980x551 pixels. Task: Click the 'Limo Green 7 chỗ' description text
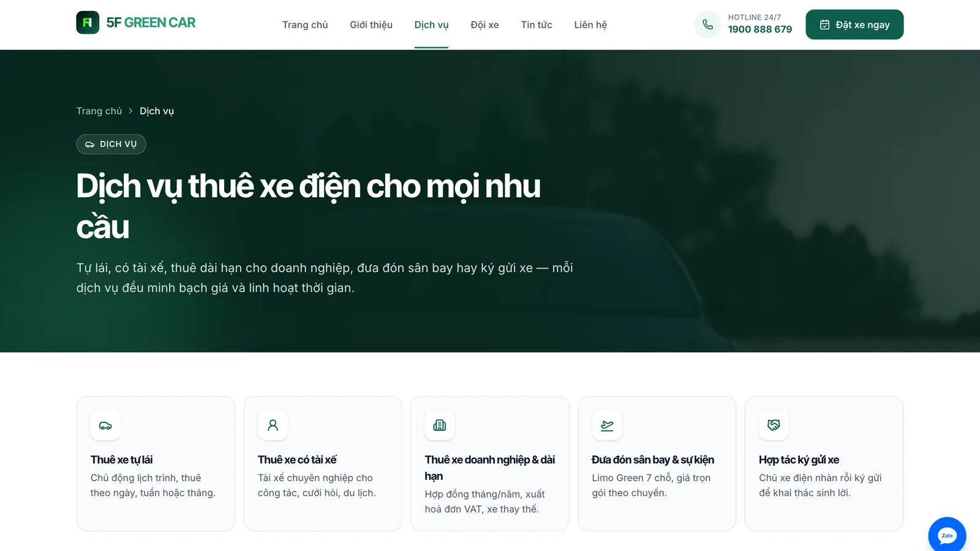click(x=651, y=485)
